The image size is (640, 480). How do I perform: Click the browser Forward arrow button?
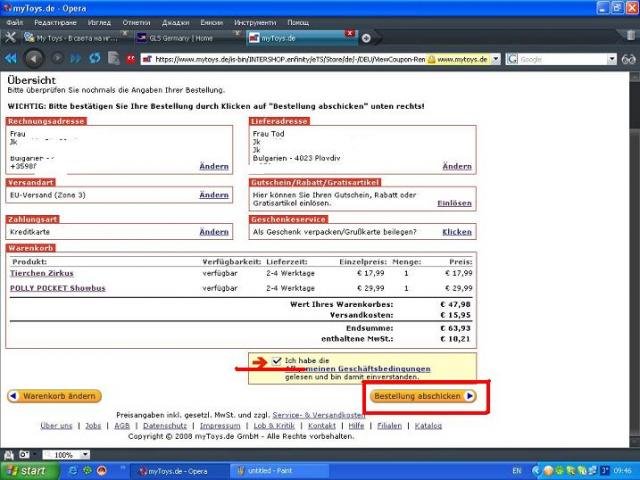pyautogui.click(x=59, y=59)
